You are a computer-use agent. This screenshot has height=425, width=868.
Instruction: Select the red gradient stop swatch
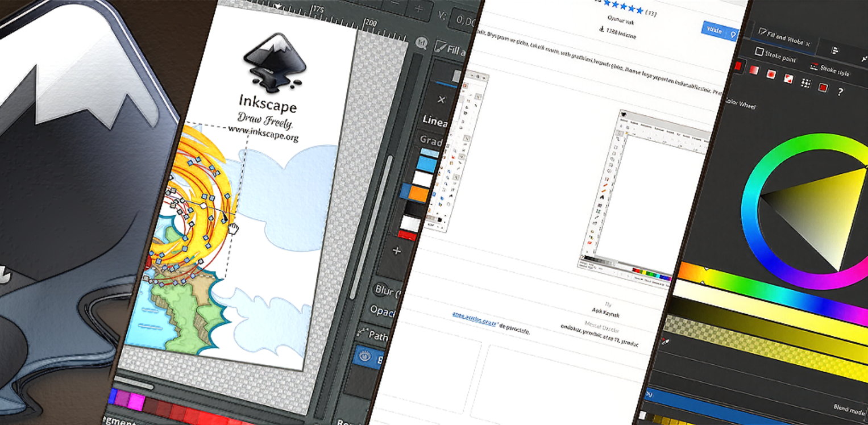point(408,235)
